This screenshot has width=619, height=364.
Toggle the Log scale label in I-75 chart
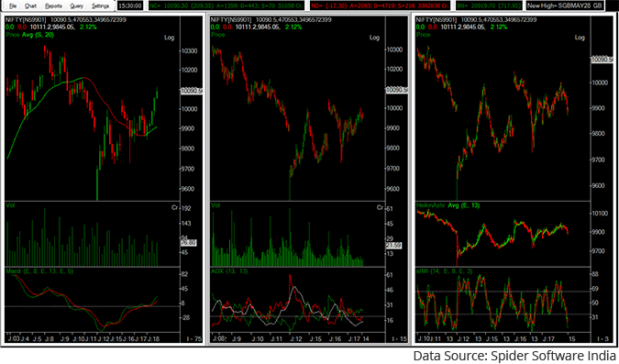point(169,38)
